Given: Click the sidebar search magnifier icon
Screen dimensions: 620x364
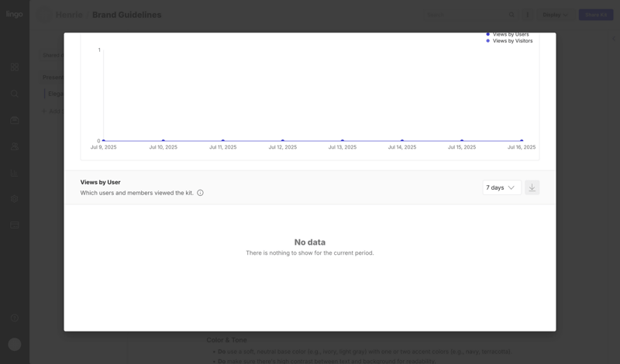Looking at the screenshot, I should [x=15, y=94].
